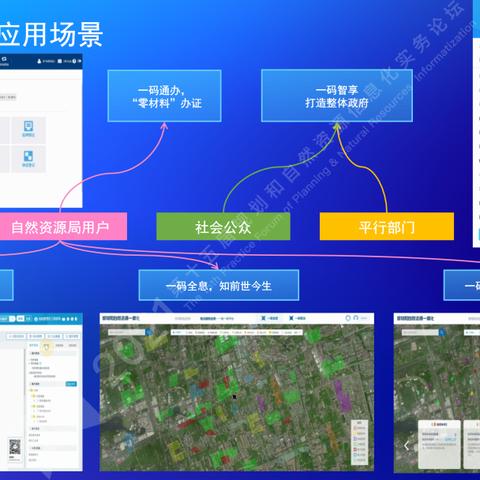This screenshot has width=480, height=480.
Task: Click the search input field on center map
Action: [127, 332]
